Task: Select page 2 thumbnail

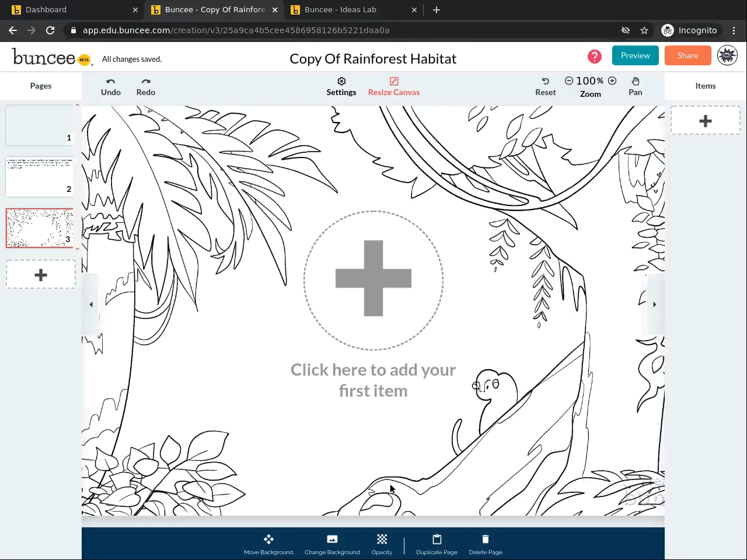Action: coord(40,177)
